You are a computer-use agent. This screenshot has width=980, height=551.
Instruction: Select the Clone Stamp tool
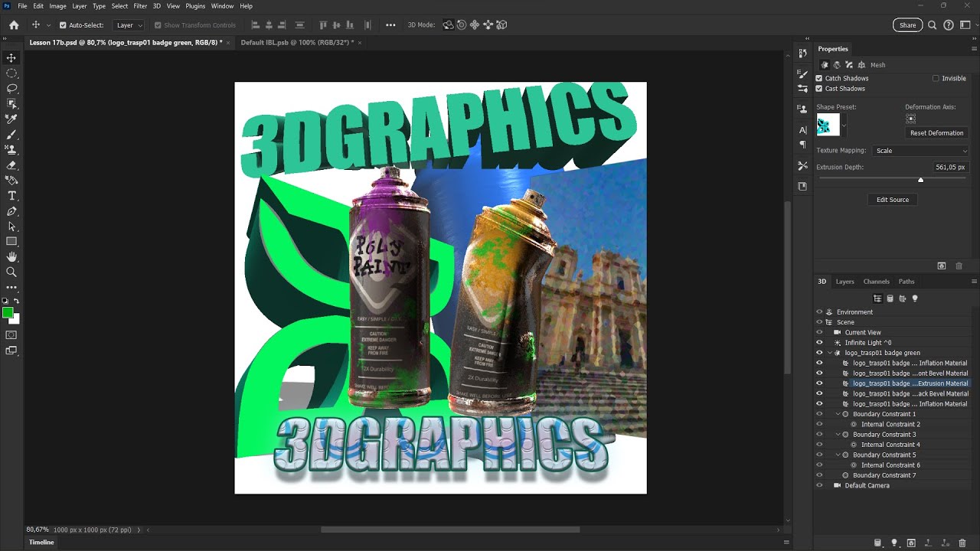pos(11,150)
